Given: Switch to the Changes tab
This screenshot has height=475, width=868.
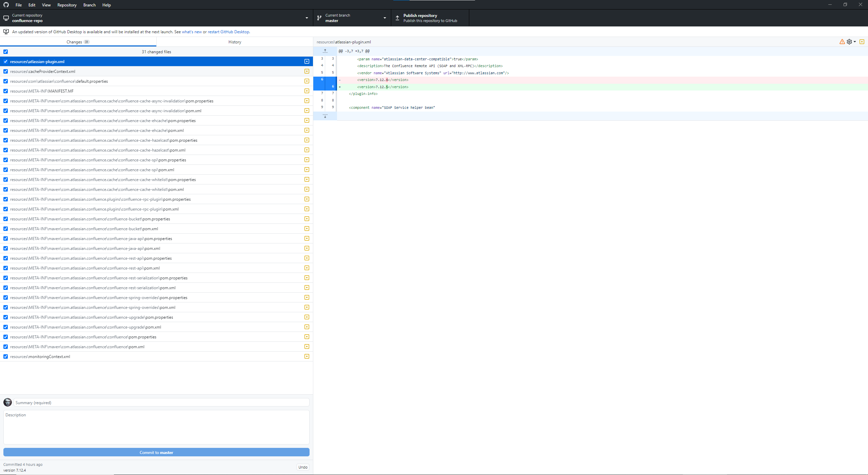Looking at the screenshot, I should coord(78,42).
